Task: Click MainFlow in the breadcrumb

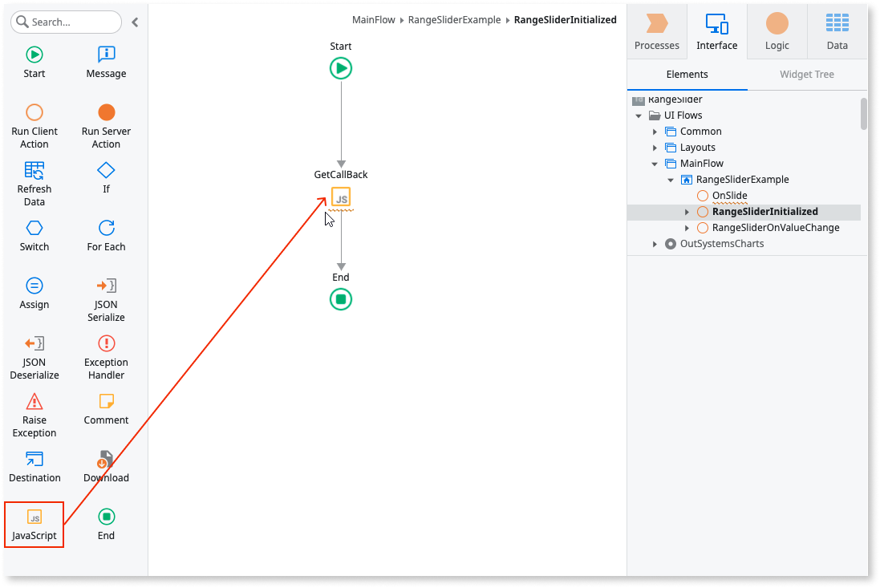Action: [x=373, y=19]
